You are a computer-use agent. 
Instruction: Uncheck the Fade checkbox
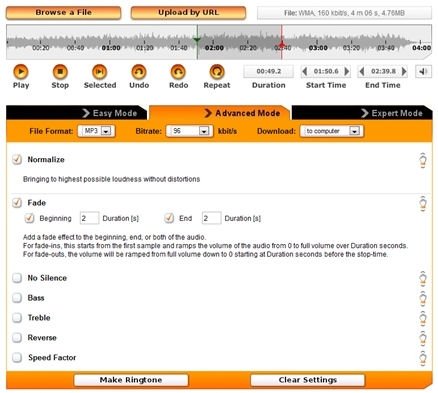[x=17, y=203]
